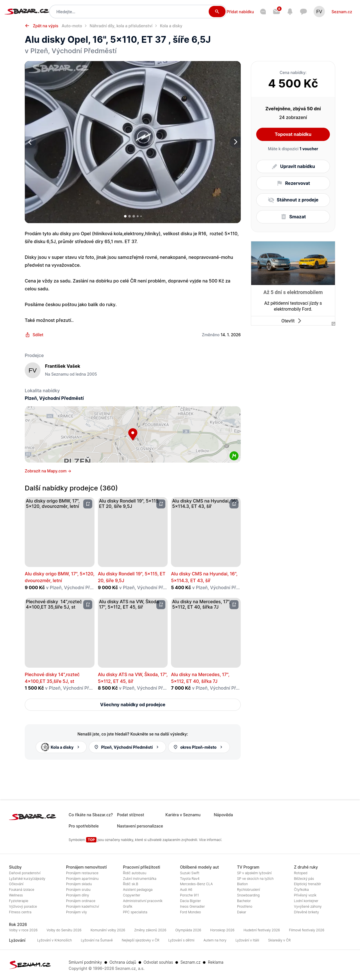Go to Auto-moto breadcrumb
Viewport: 360px width, 980px height.
72,26
